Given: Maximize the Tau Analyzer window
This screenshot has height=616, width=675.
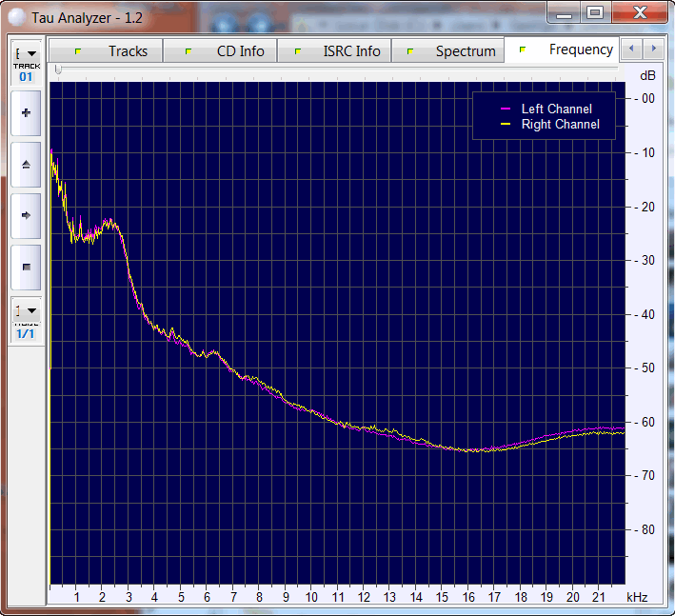Looking at the screenshot, I should pos(595,12).
